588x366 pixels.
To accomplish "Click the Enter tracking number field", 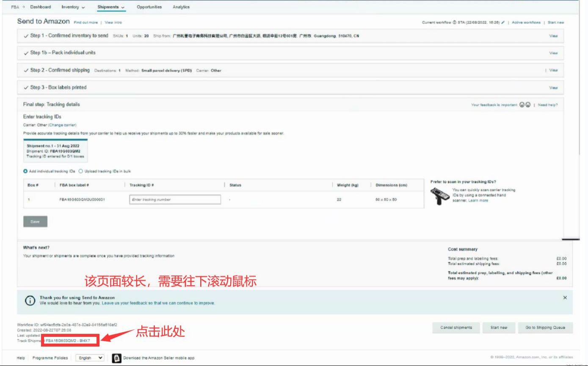I will [x=175, y=199].
